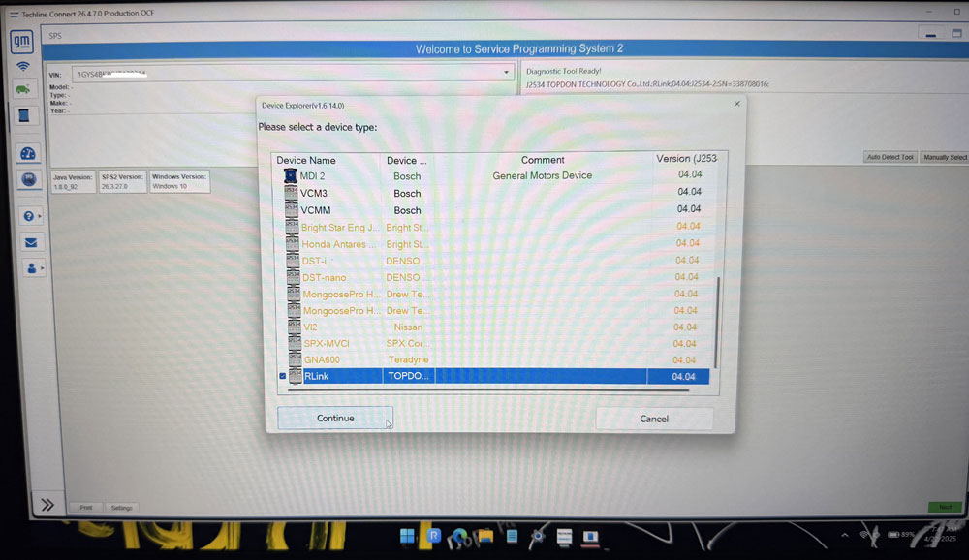Open File Explorer from taskbar

pyautogui.click(x=485, y=536)
